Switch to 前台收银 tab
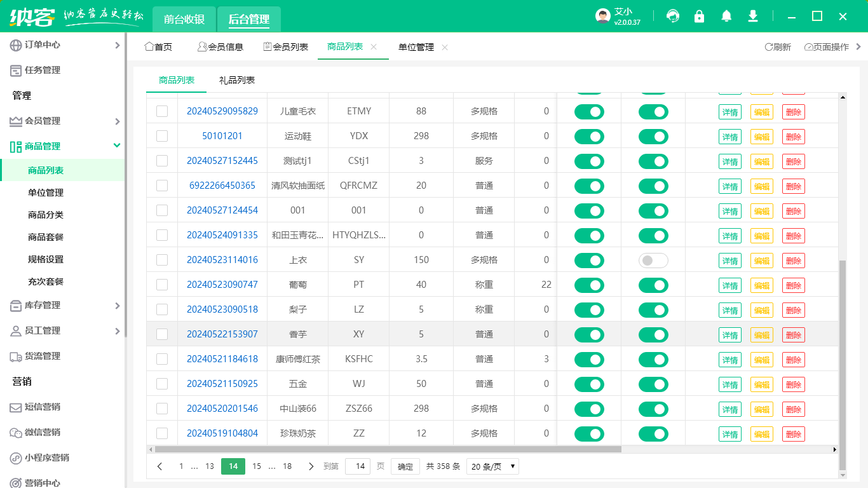Screen dimensions: 868x488 [184, 19]
